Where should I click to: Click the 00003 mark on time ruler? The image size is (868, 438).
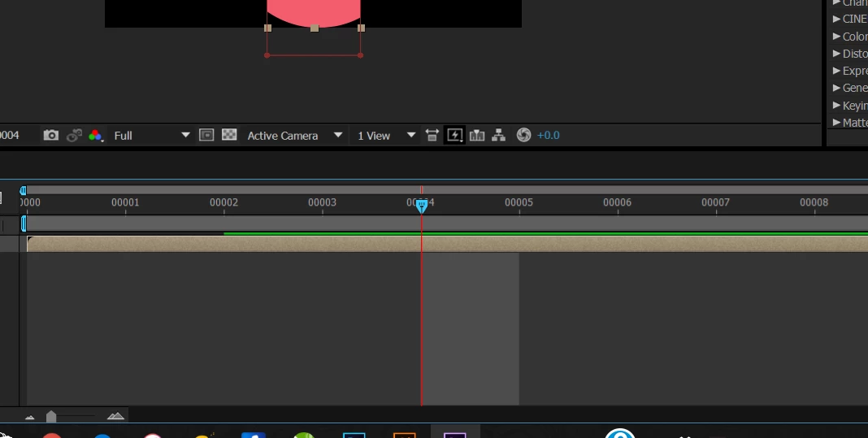point(322,202)
